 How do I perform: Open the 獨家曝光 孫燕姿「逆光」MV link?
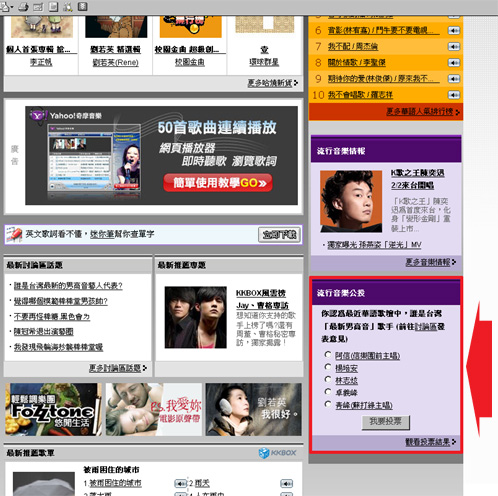tap(374, 245)
